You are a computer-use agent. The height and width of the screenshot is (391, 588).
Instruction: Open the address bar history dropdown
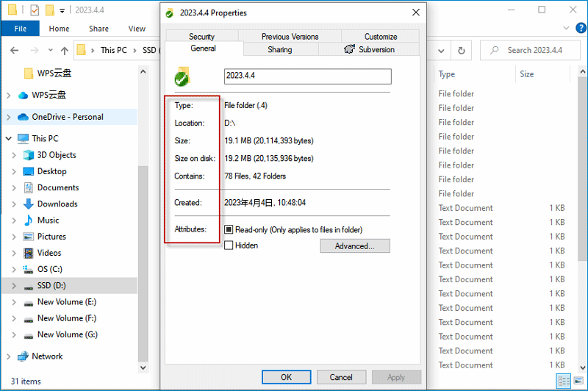(441, 51)
